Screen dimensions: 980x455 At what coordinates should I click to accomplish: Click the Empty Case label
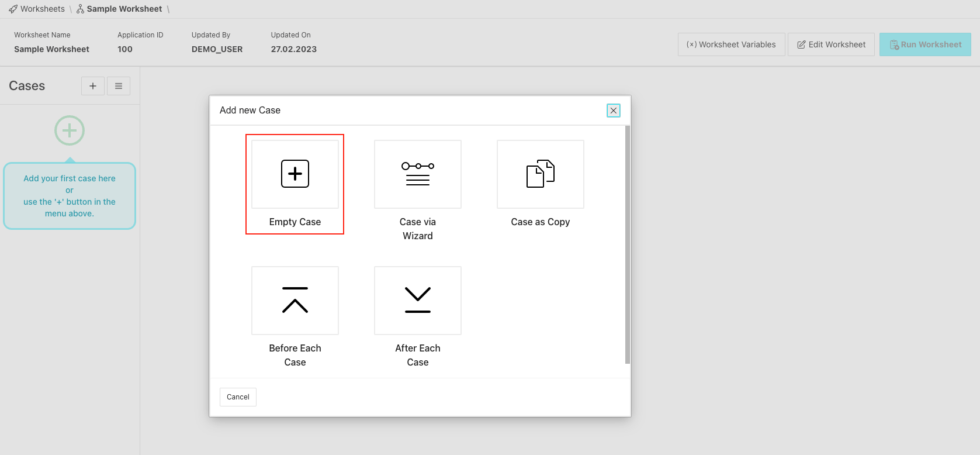(295, 222)
